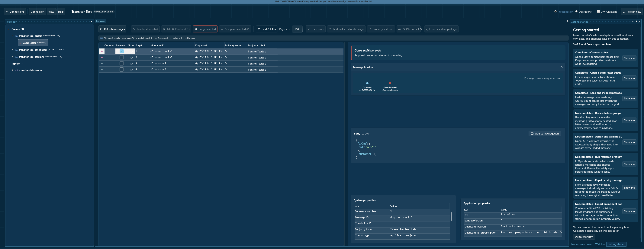Click the status dot for dlq-json-1
This screenshot has height=249, width=644.
click(102, 63)
